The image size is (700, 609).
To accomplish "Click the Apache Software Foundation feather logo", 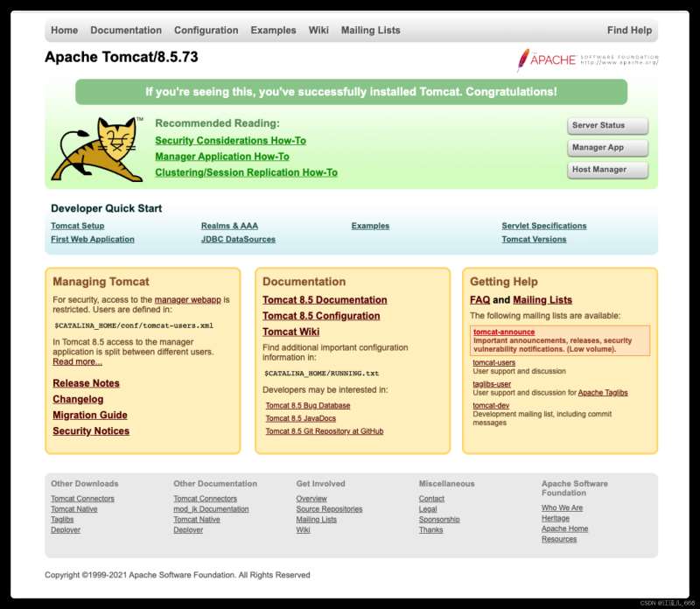I will coord(586,59).
